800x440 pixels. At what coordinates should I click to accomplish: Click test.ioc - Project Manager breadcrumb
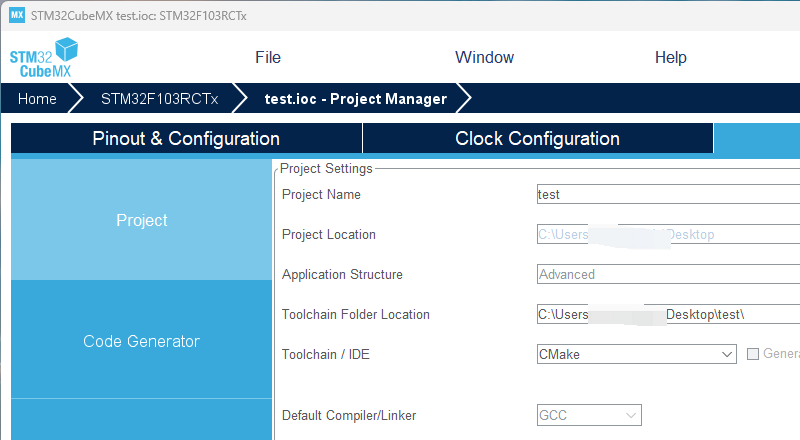click(x=356, y=99)
